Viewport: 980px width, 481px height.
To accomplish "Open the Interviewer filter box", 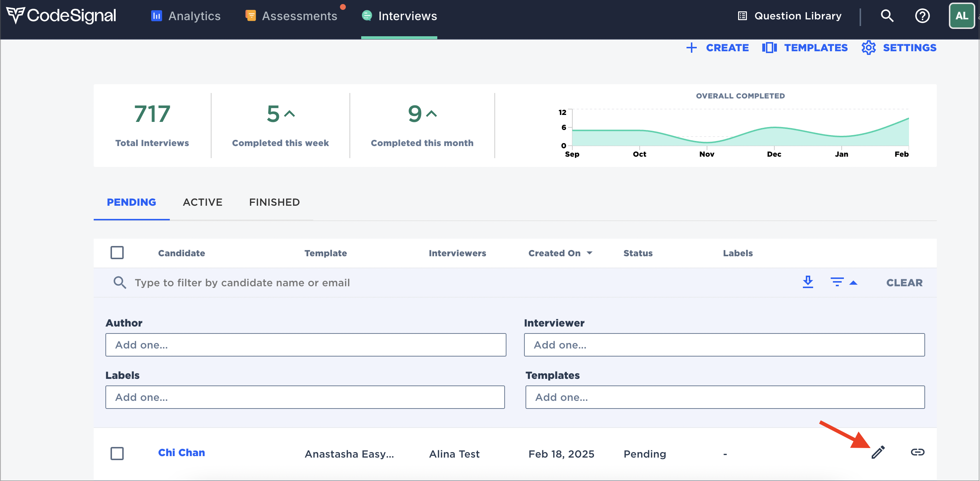I will (x=724, y=345).
